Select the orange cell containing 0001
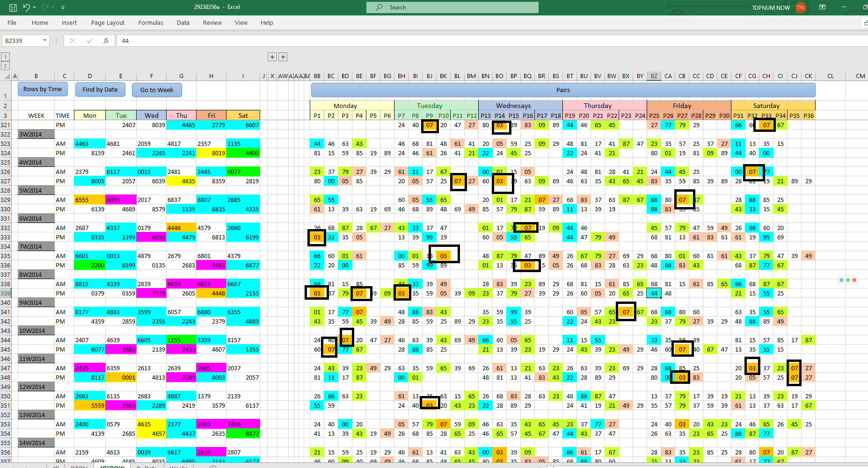The image size is (868, 468). (121, 378)
